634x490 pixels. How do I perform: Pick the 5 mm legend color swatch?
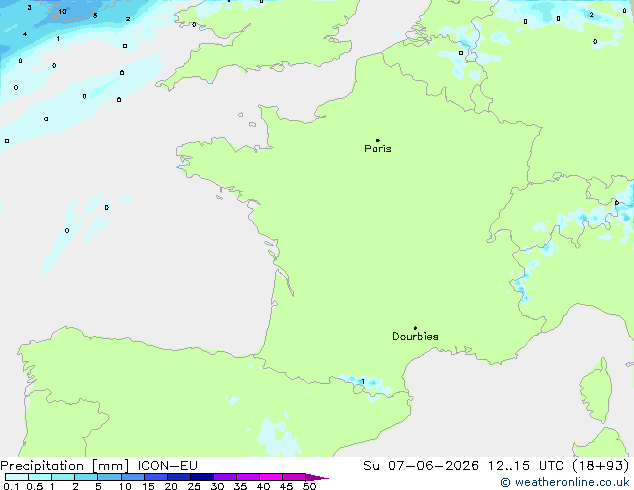pos(109,477)
